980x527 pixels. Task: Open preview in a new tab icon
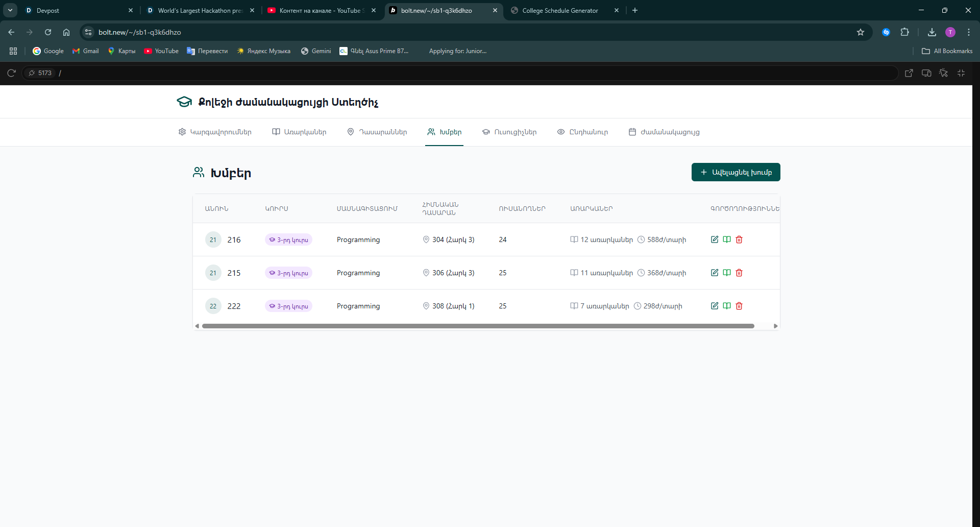click(x=909, y=73)
